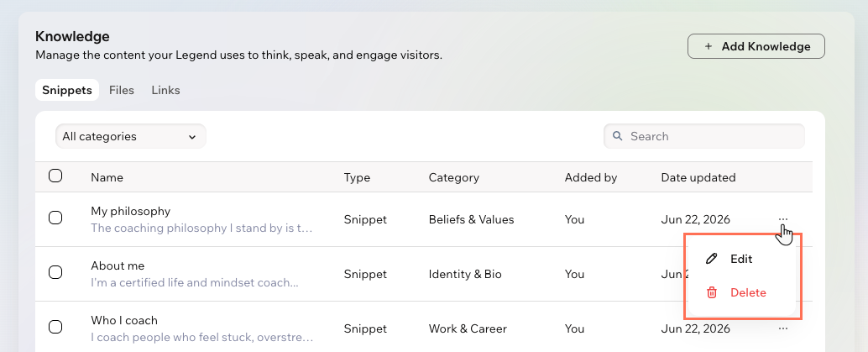Open more actions for My philosophy row
This screenshot has width=868, height=352.
(782, 219)
